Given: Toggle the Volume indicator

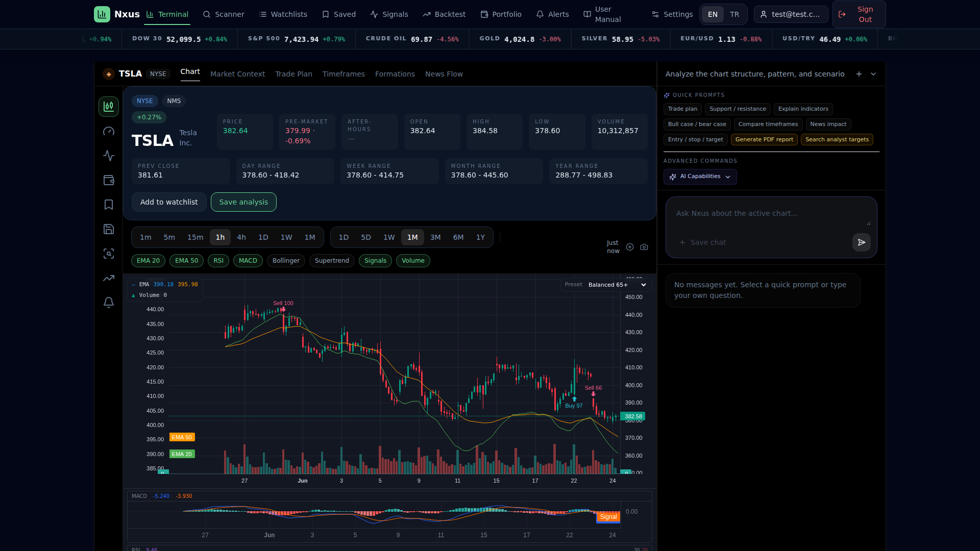Looking at the screenshot, I should 413,261.
